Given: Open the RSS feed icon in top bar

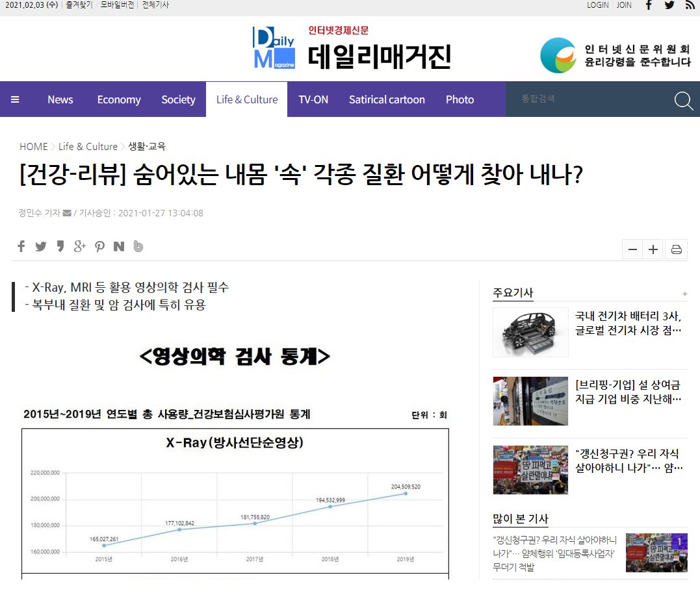Looking at the screenshot, I should (690, 5).
